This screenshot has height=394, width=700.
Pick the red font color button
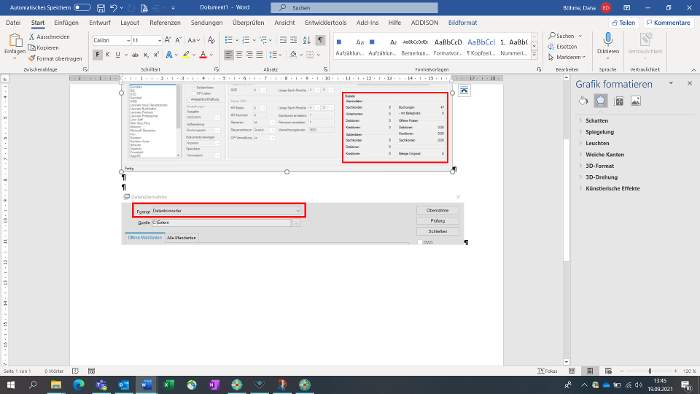coord(203,55)
